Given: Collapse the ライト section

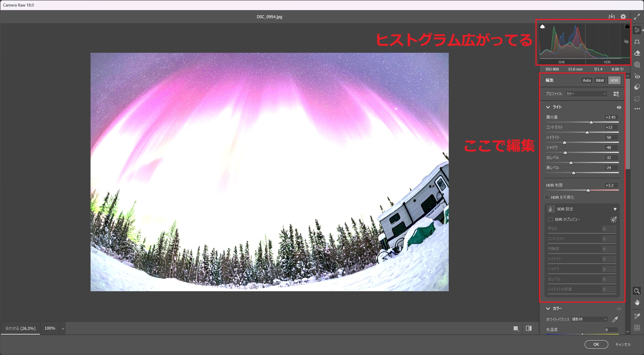Looking at the screenshot, I should coord(548,107).
